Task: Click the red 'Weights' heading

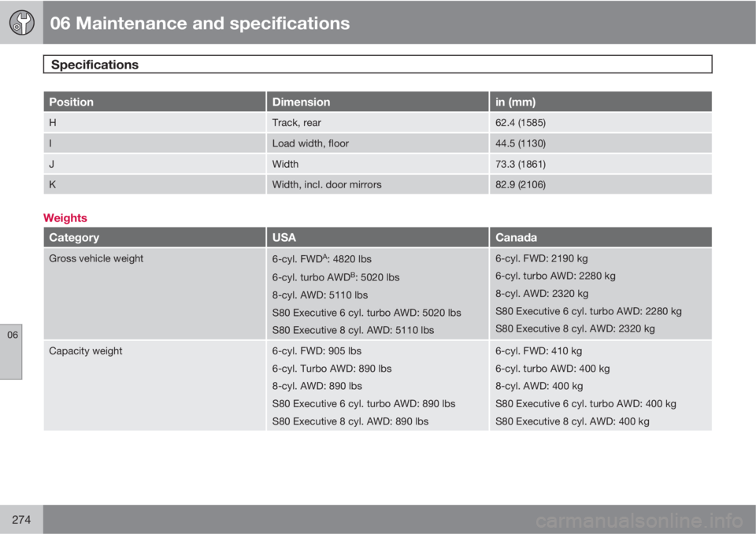Action: click(x=65, y=218)
